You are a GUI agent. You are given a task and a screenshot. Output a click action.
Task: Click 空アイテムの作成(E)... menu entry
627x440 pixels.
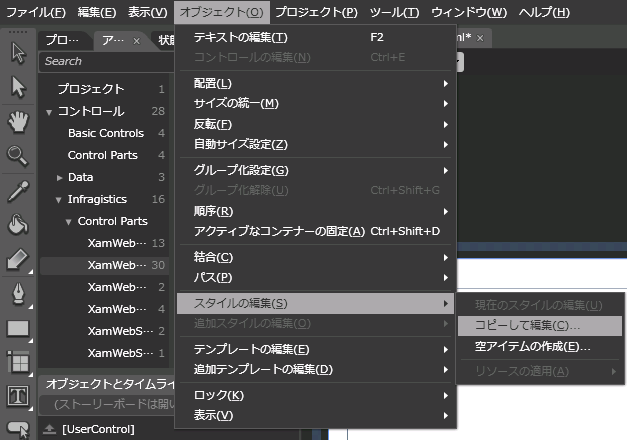(532, 347)
